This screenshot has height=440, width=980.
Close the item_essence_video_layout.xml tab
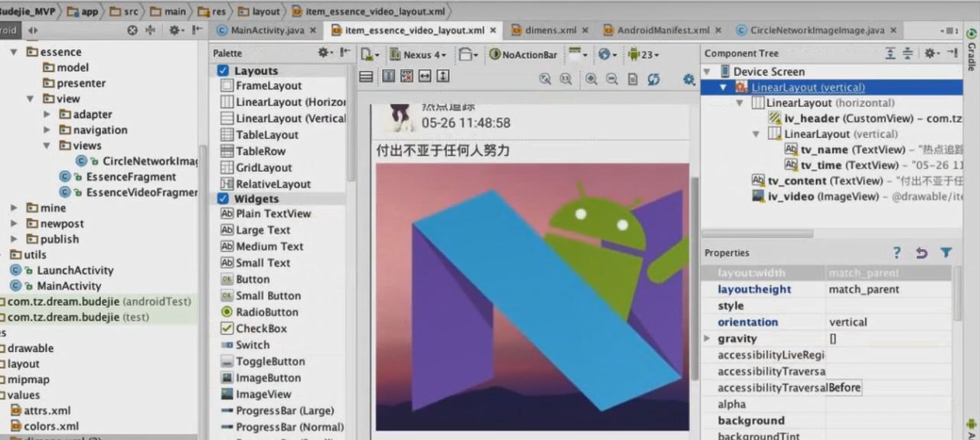493,31
